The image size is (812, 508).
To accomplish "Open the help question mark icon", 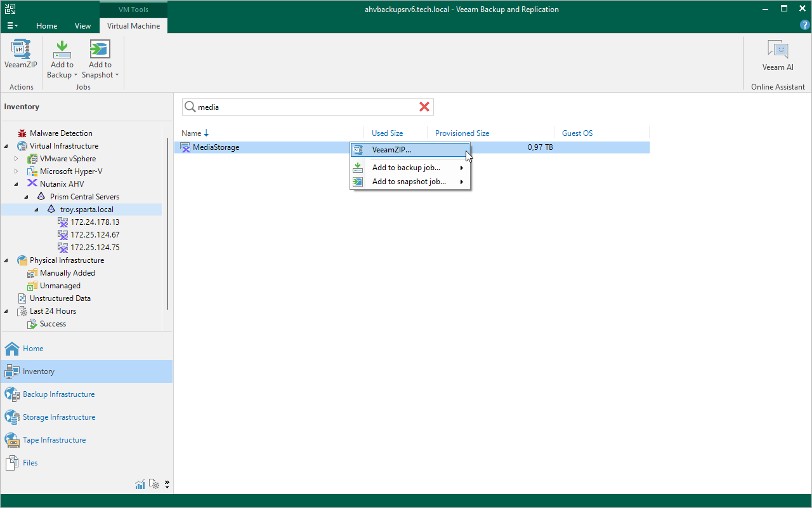I will 804,25.
